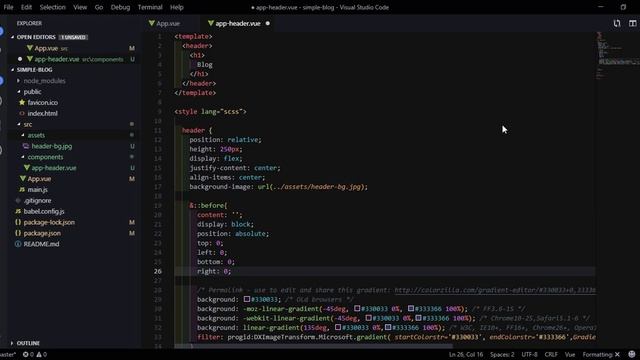Open the Edit menu
Viewport: 640px width, 360px height.
(x=26, y=7)
